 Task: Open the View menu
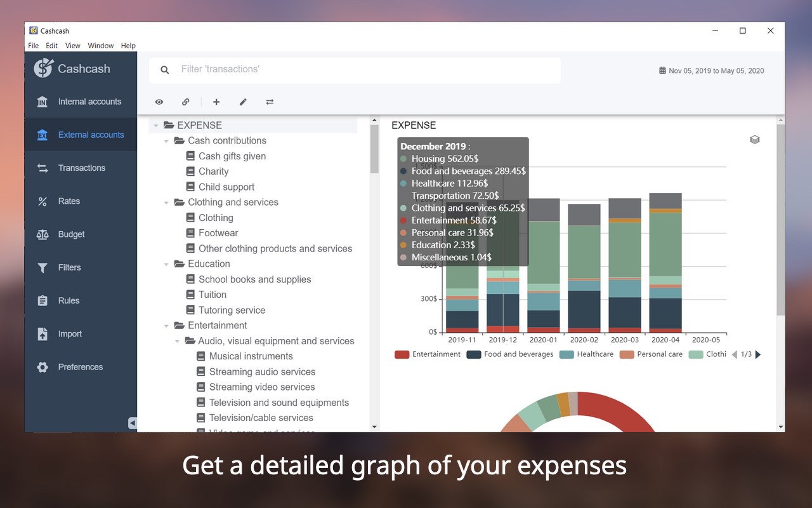[x=73, y=46]
